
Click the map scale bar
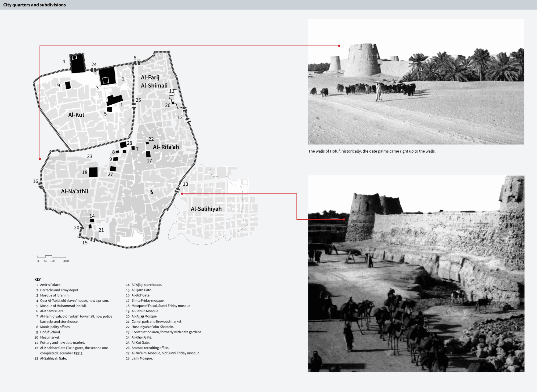coord(52,257)
